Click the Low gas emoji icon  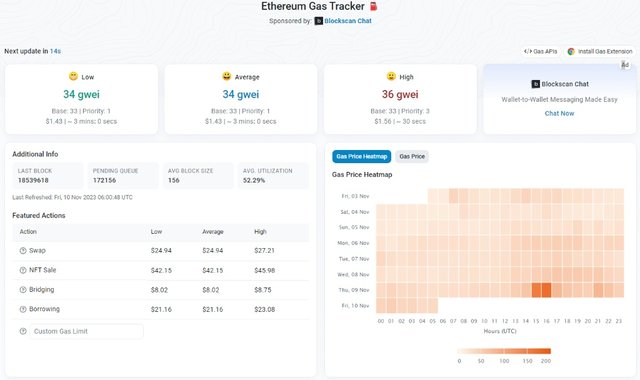[x=73, y=76]
